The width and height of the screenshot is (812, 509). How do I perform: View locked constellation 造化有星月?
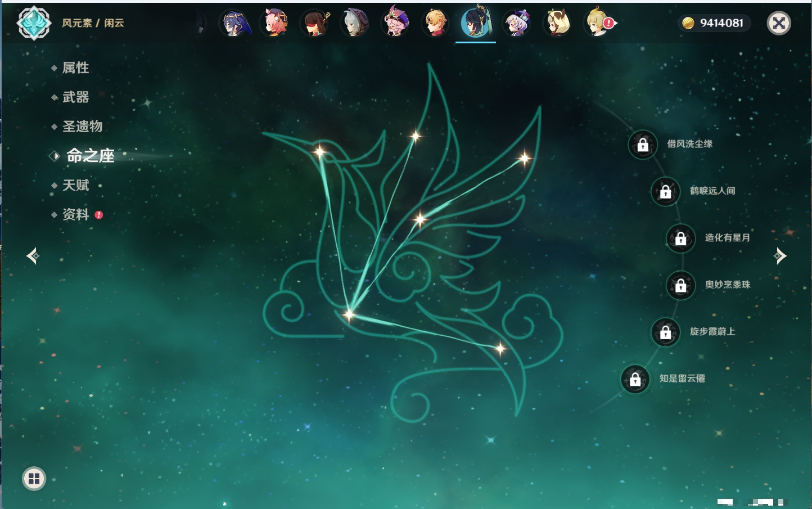[x=680, y=238]
